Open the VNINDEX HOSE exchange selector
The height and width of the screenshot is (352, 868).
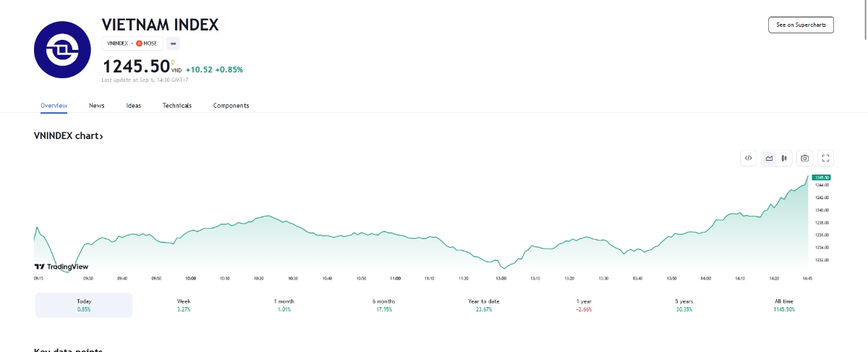pyautogui.click(x=132, y=43)
